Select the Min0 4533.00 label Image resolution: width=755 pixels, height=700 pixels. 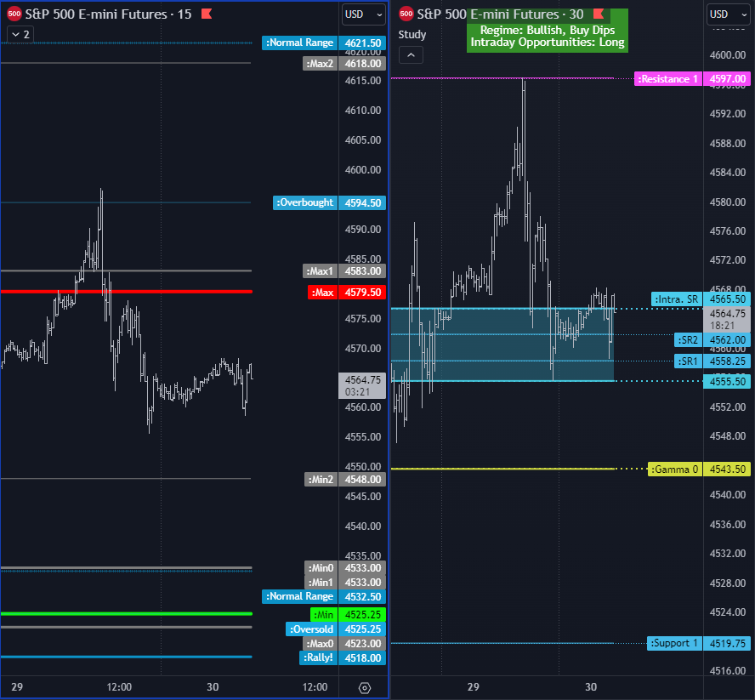(x=344, y=568)
